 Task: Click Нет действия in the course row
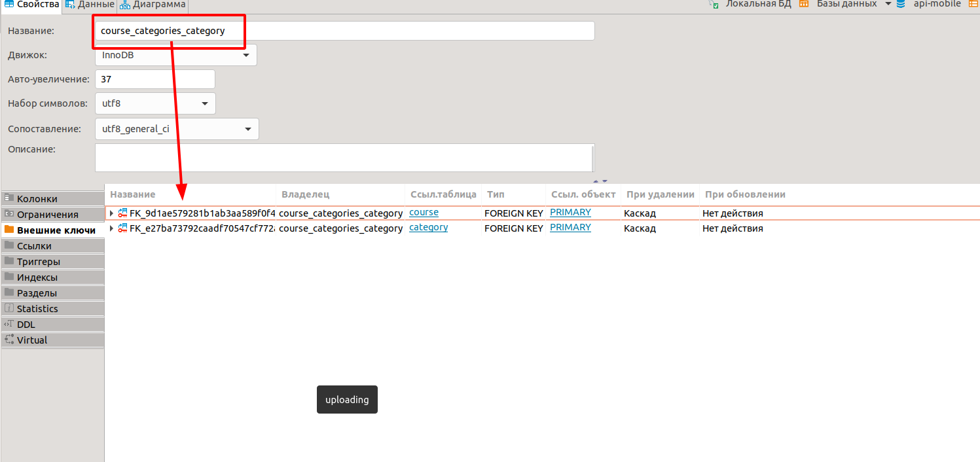coord(733,213)
